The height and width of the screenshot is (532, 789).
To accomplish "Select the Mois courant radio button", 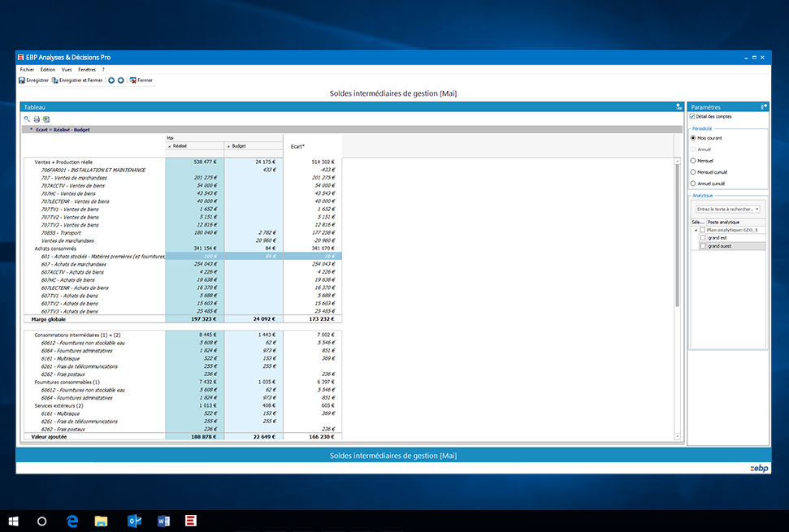I will click(x=693, y=138).
